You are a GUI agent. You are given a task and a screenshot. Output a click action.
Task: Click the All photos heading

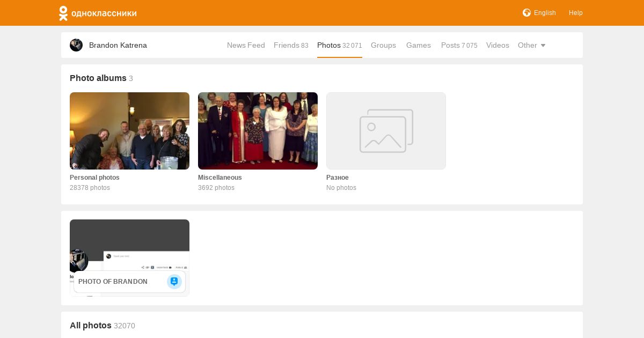[91, 326]
